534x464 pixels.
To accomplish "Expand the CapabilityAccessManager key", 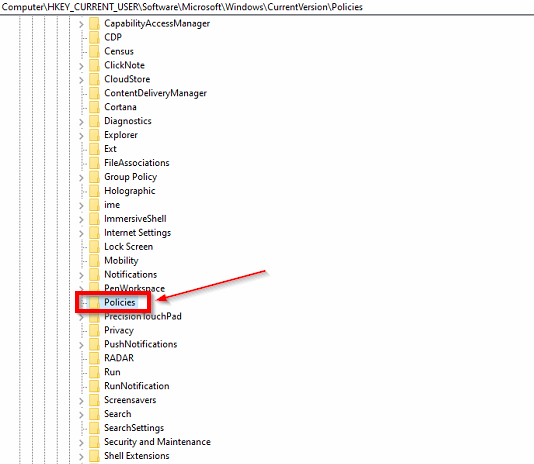I will [81, 24].
